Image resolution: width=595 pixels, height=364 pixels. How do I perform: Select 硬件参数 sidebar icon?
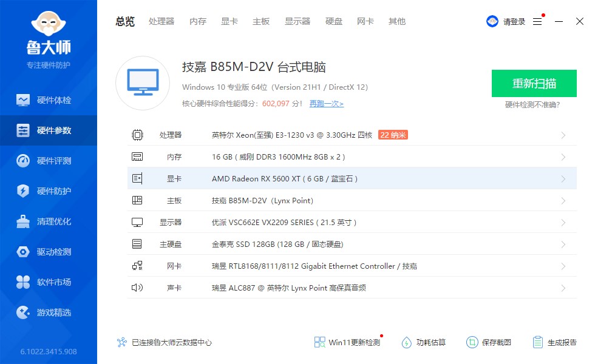tap(23, 130)
